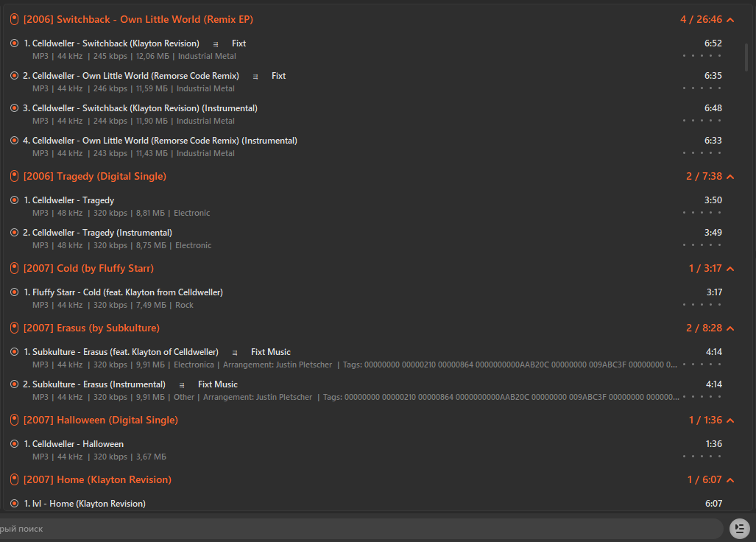Screen dimensions: 756x542
Task: Click the album icon beside Tragedy (Digital Single)
Action: [x=14, y=176]
